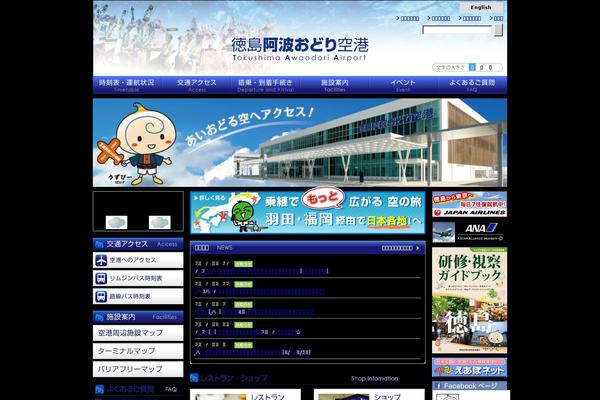Open the airplane icon beside 空港へのアクセス
Viewport: 600px width, 400px height.
tap(101, 260)
